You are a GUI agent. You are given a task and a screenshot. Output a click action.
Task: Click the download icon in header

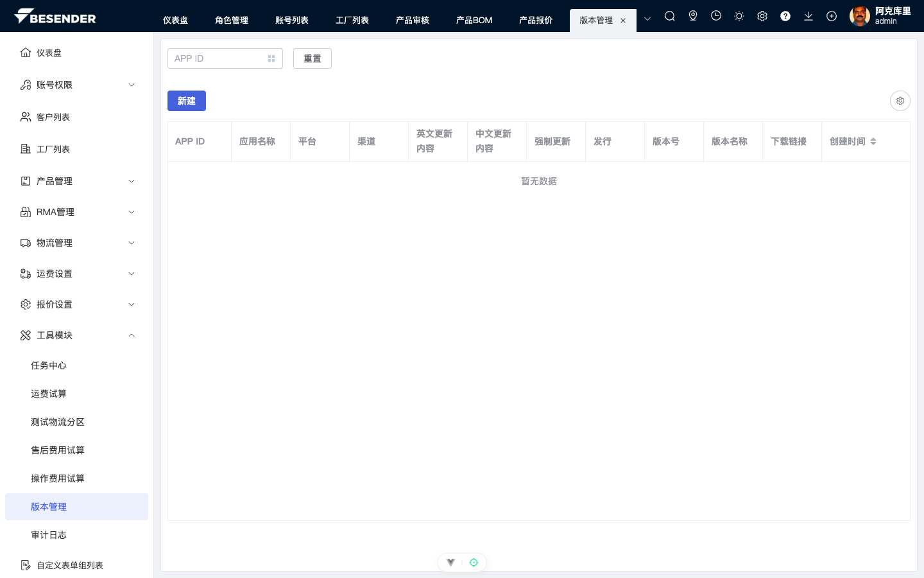coord(809,16)
